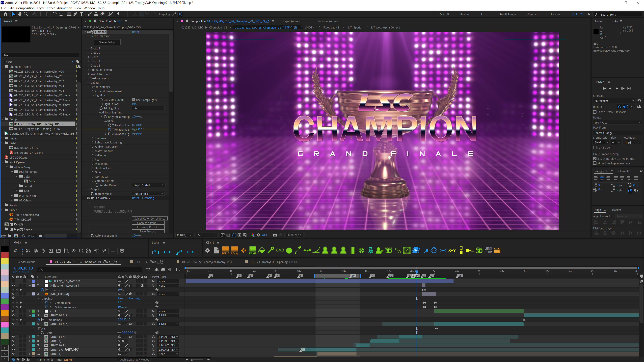This screenshot has height=362, width=644.
Task: Click the current timecode 0;00;20;13 field
Action: point(23,268)
